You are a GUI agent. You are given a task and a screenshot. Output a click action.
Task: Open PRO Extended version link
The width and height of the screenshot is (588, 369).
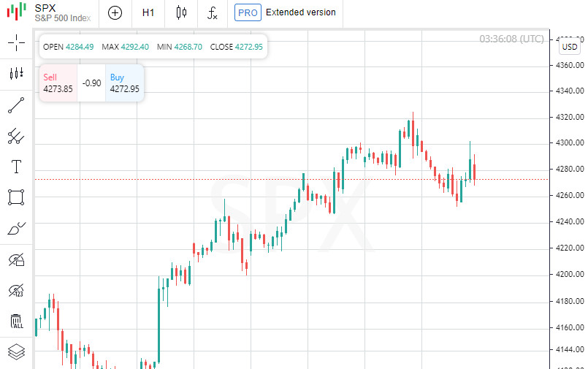(286, 12)
